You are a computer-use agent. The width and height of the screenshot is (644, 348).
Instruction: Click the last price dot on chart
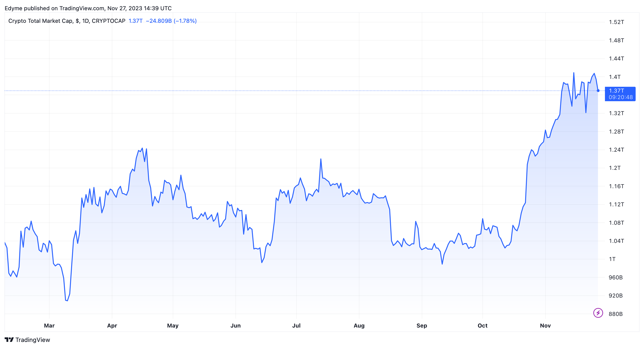point(598,90)
